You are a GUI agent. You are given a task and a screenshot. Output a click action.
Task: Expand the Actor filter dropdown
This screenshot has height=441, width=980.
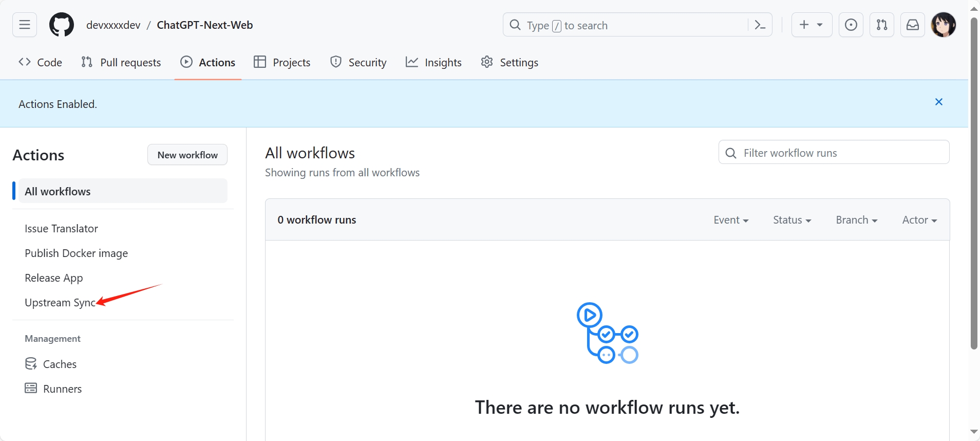point(919,220)
